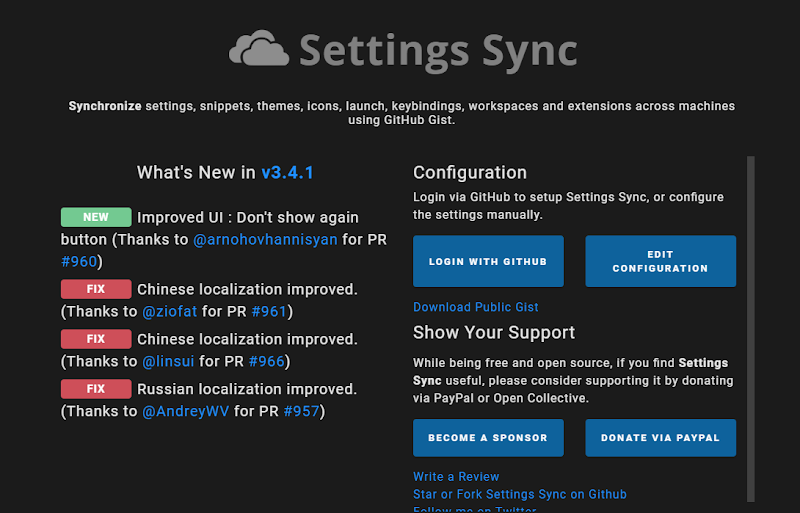Open the v3.4.1 version link
Image resolution: width=800 pixels, height=513 pixels.
click(x=287, y=173)
